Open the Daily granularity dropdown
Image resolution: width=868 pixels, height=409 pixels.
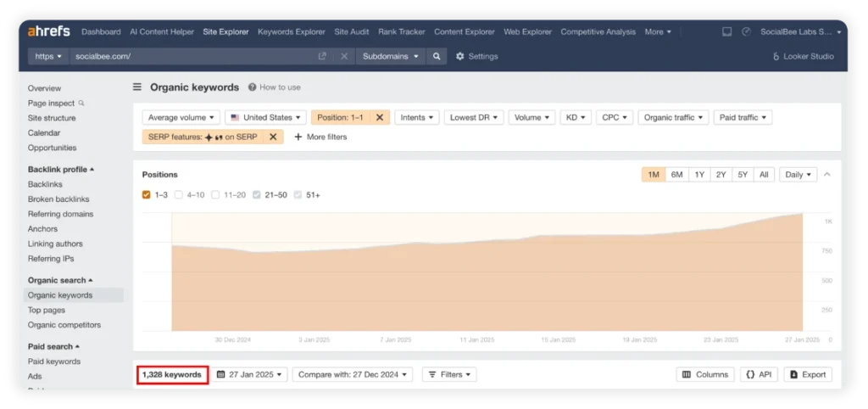[798, 175]
